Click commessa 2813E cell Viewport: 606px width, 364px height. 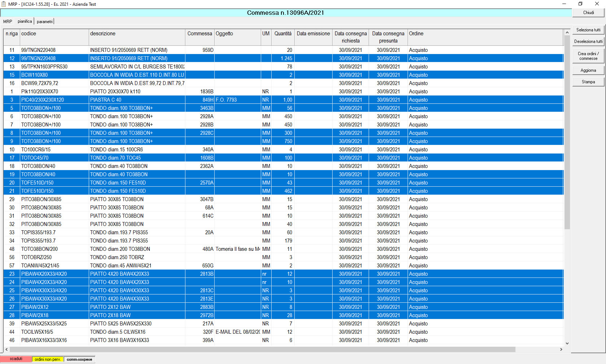click(x=200, y=299)
